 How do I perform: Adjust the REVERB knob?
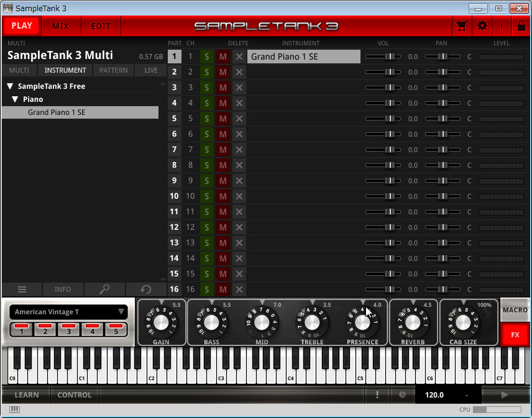[413, 322]
